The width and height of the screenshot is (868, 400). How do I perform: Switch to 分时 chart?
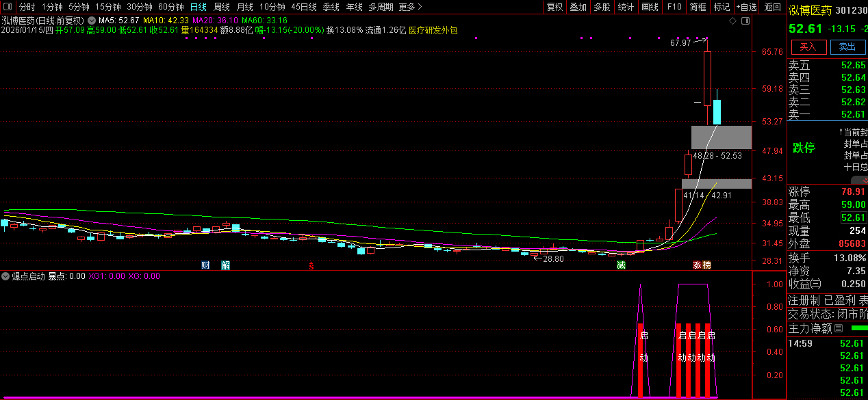(x=27, y=7)
